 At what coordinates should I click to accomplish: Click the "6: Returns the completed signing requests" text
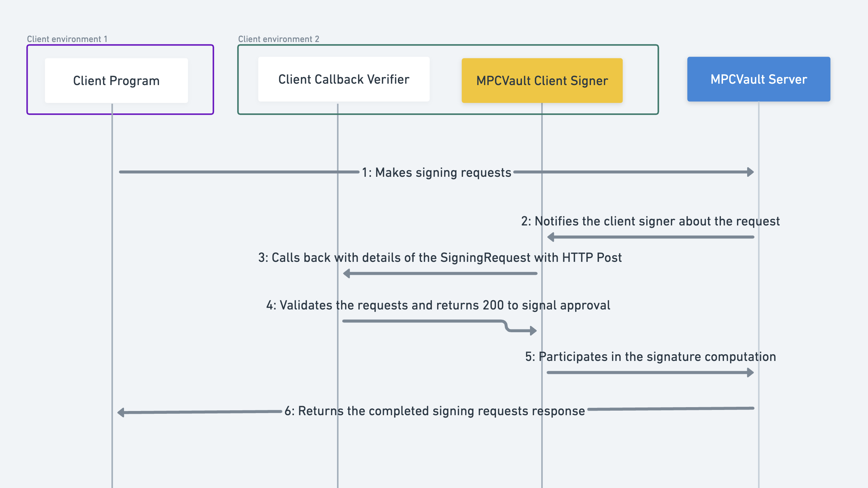434,411
